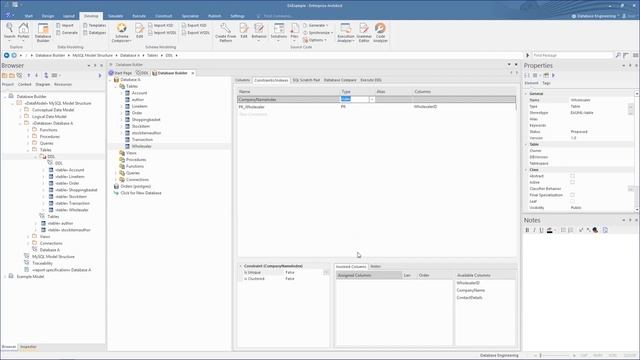Toggle the Leaf checkbox in Properties

click(572, 201)
